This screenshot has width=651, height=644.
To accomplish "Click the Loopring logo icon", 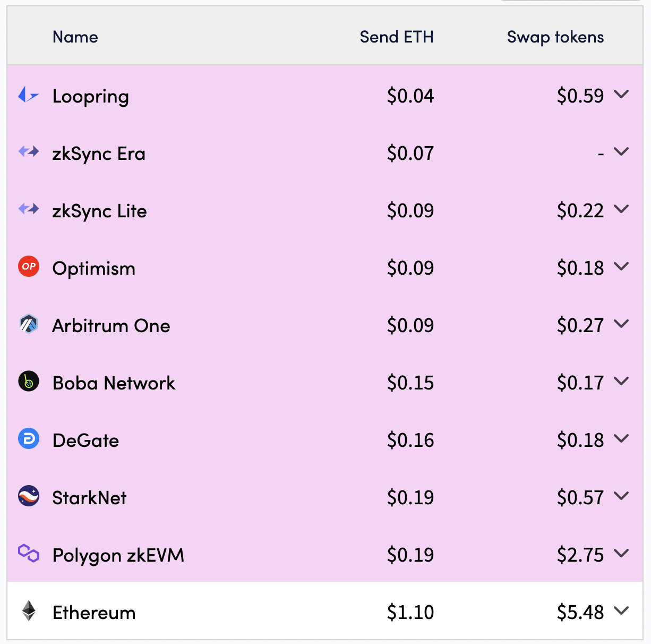I will click(29, 95).
